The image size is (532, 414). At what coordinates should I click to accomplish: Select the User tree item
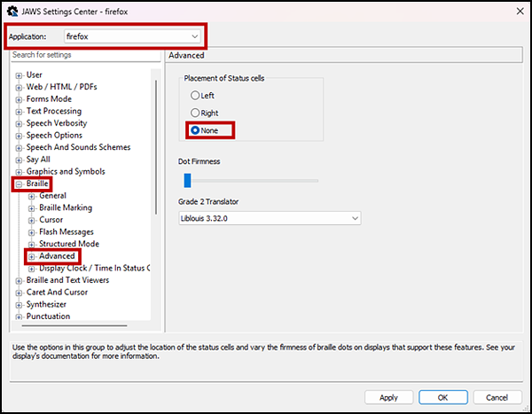tap(35, 74)
